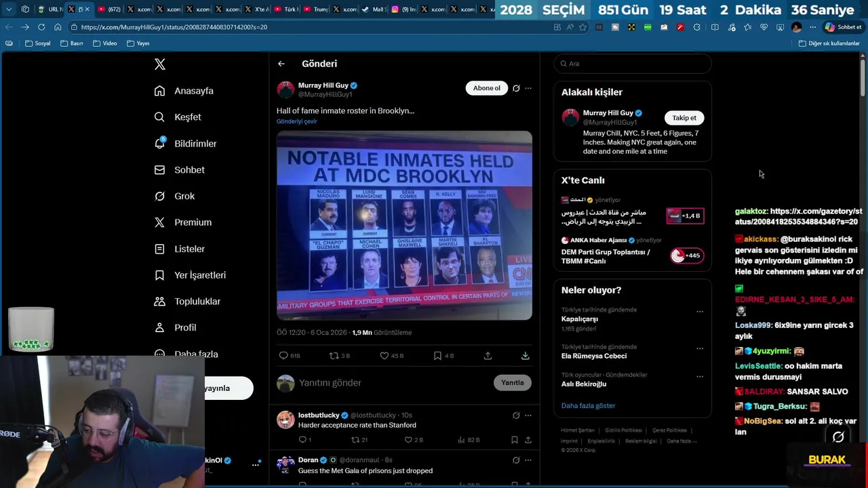
Task: Click the Topluluklar communities icon
Action: pos(159,301)
